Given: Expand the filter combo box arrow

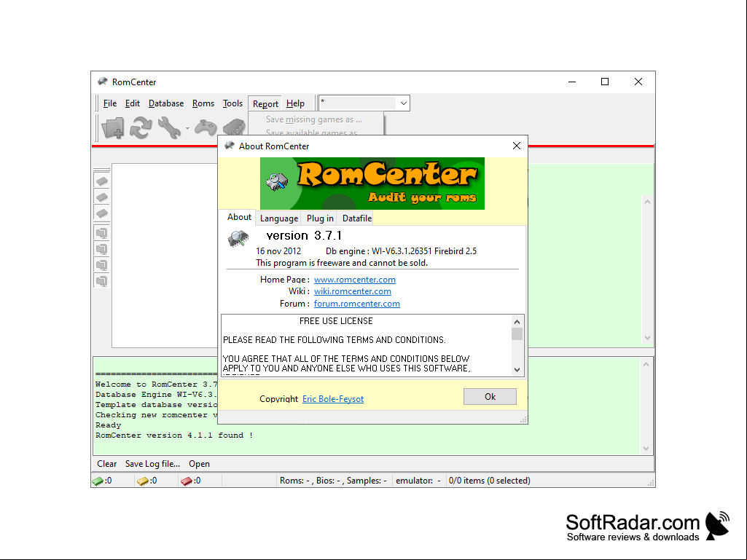Looking at the screenshot, I should click(404, 103).
